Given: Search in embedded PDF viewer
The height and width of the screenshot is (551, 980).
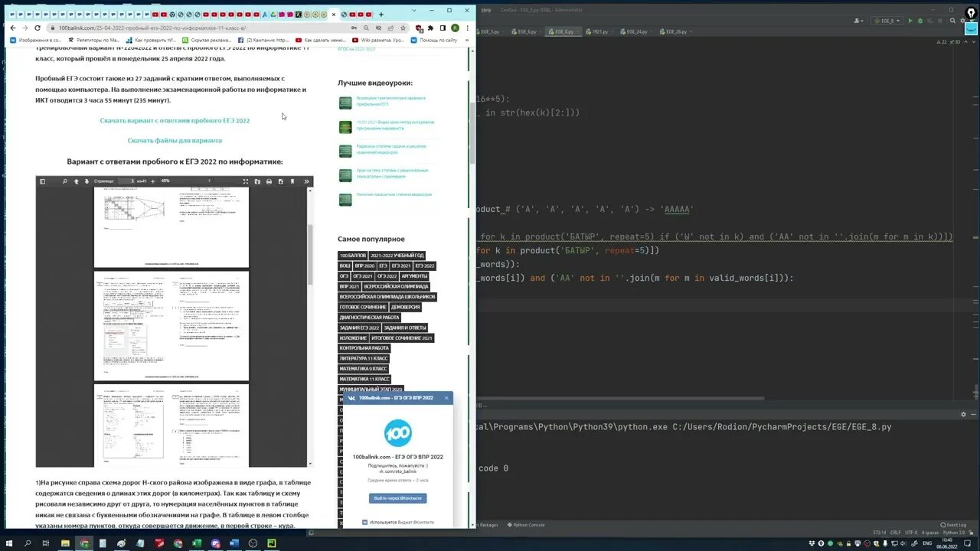Looking at the screenshot, I should tap(64, 181).
